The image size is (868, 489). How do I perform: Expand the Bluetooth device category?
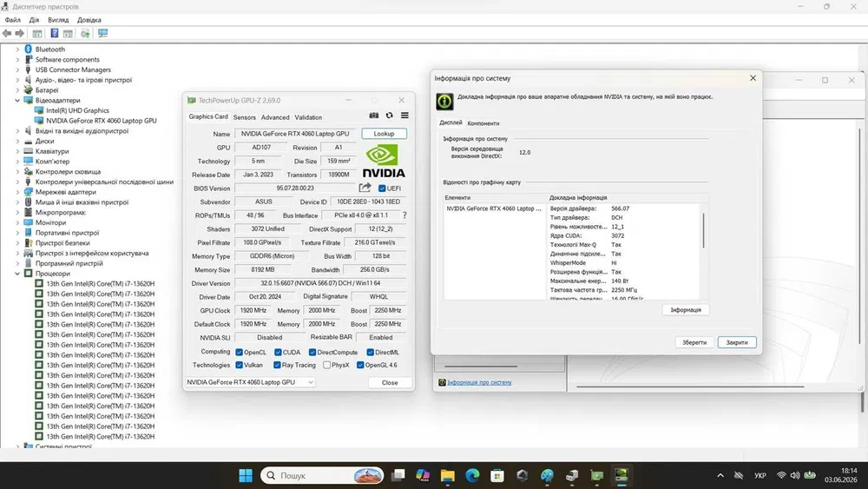click(x=17, y=50)
